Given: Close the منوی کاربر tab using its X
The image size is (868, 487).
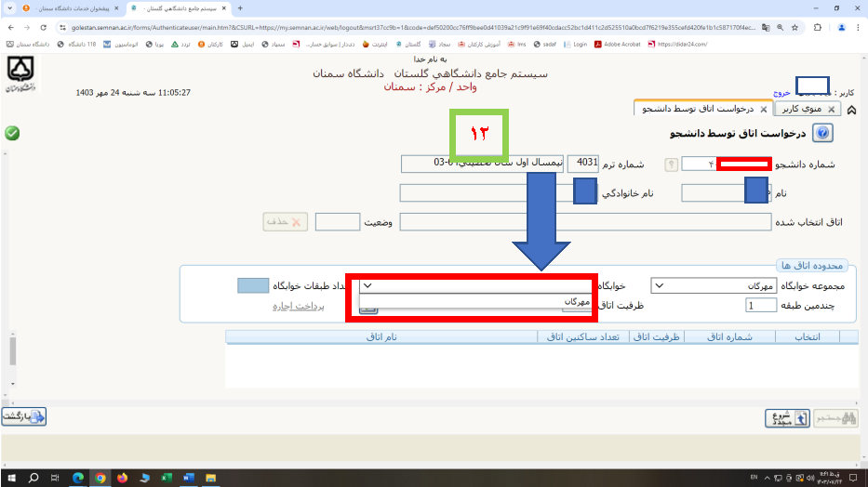Looking at the screenshot, I should coord(829,109).
